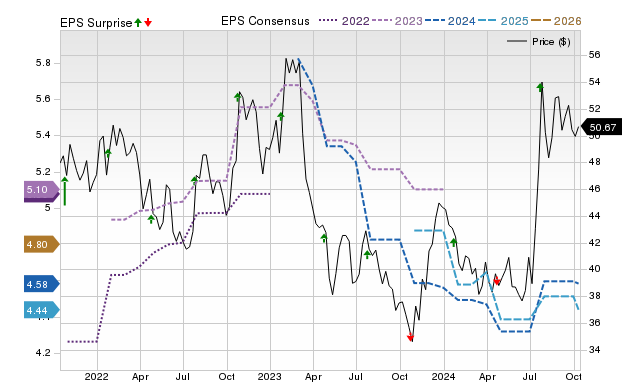Click the 56 label on the price axis
640x382 pixels.
pos(594,55)
